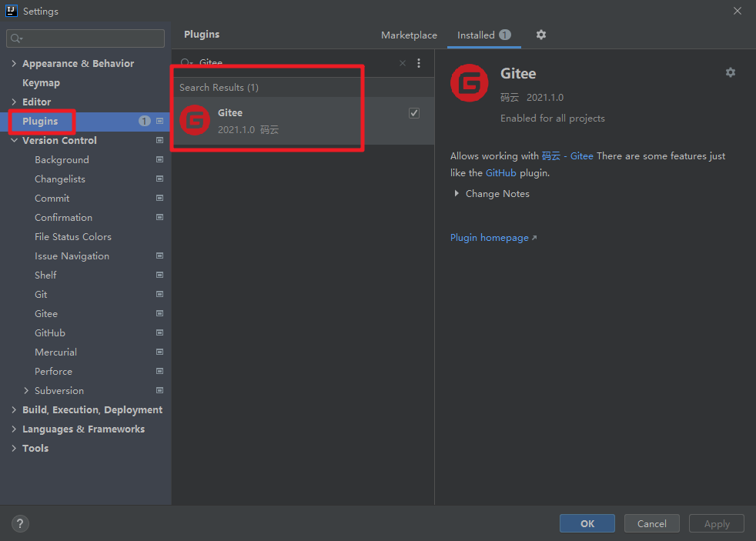Click the project-level icon beside Issue Navigation
This screenshot has width=756, height=541.
[x=159, y=255]
